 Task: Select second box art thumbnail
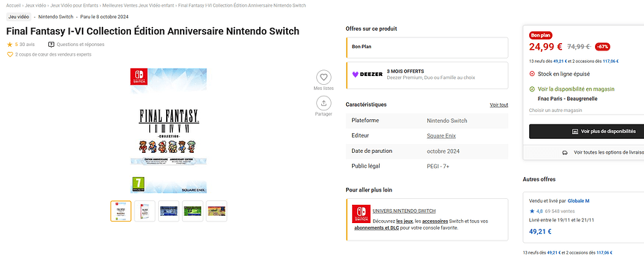(x=145, y=211)
